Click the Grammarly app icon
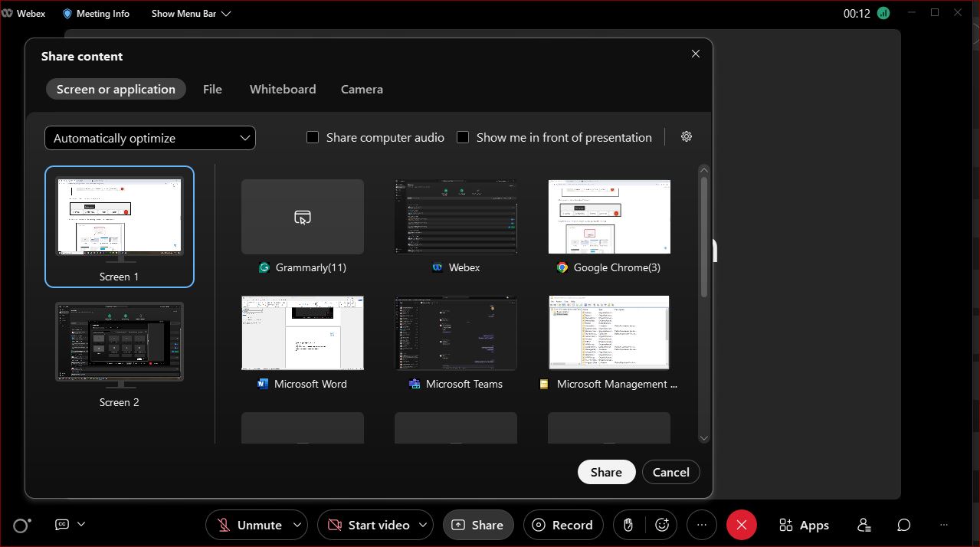The width and height of the screenshot is (980, 547). tap(264, 267)
